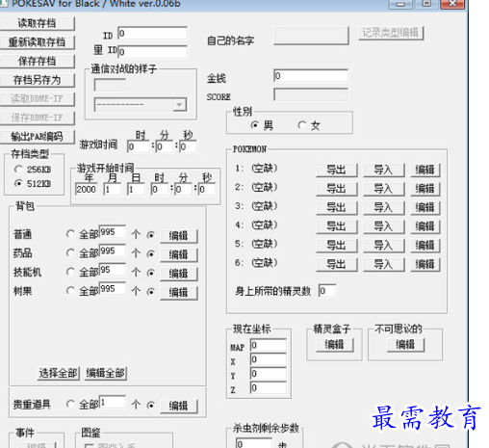This screenshot has height=448, width=489.
Task: Select 全部 radio for 普通 items
Action: click(70, 234)
